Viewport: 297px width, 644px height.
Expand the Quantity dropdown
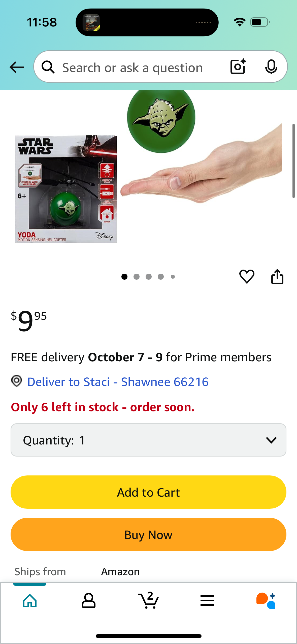148,440
